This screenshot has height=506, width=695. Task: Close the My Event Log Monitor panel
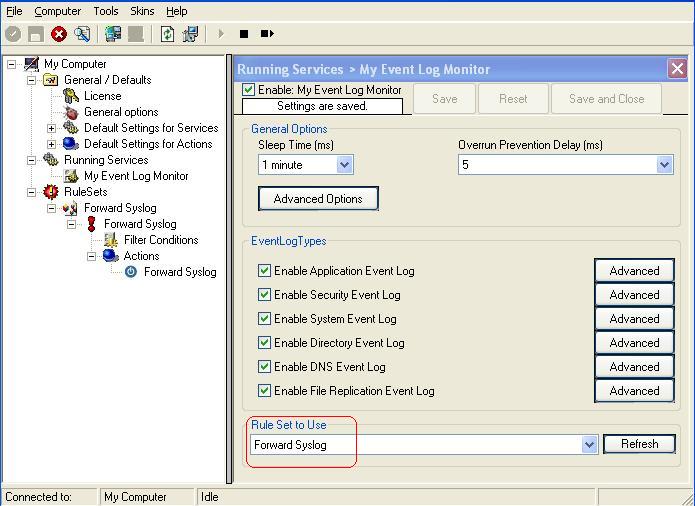click(677, 69)
